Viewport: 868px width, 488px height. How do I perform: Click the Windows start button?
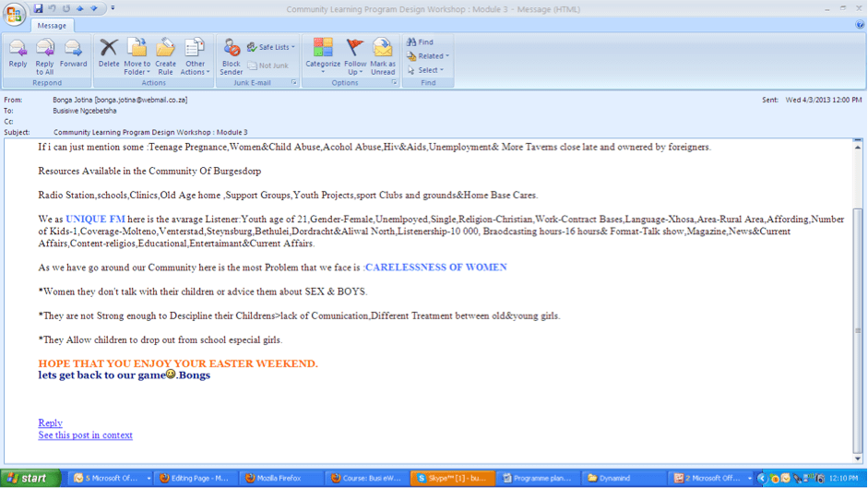pos(30,478)
